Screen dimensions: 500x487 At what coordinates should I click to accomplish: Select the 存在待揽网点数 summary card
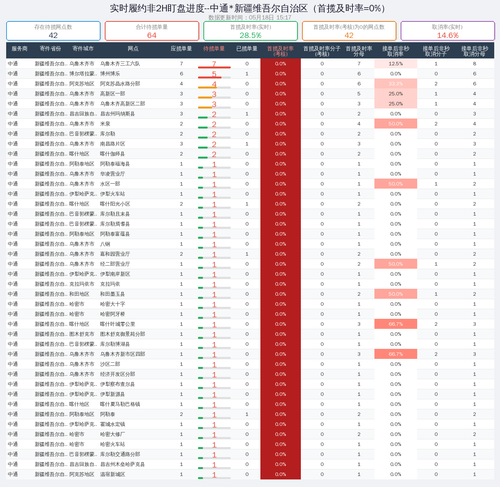point(53,31)
